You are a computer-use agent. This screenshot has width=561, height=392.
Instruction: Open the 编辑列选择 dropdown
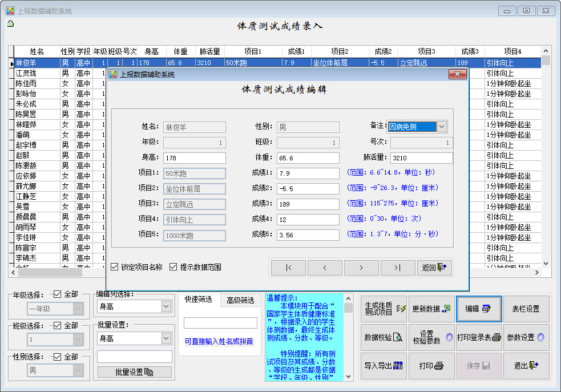tap(166, 306)
